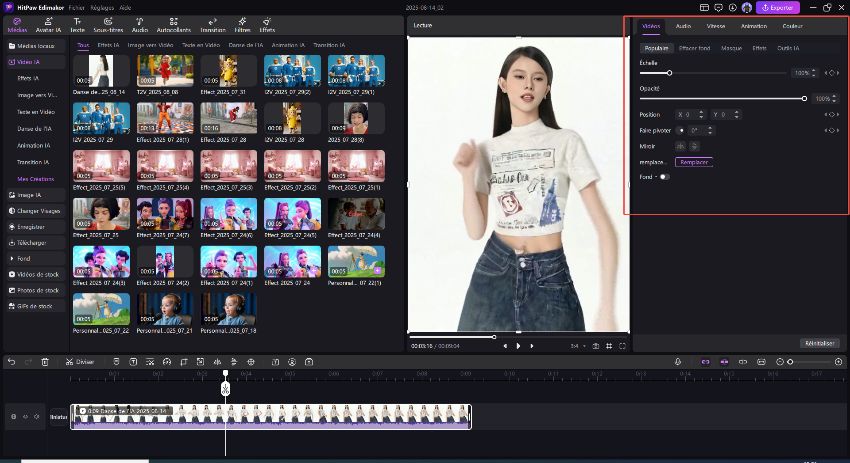850x463 pixels.
Task: Click the zoom-in plus icon on timeline
Action: 839,362
